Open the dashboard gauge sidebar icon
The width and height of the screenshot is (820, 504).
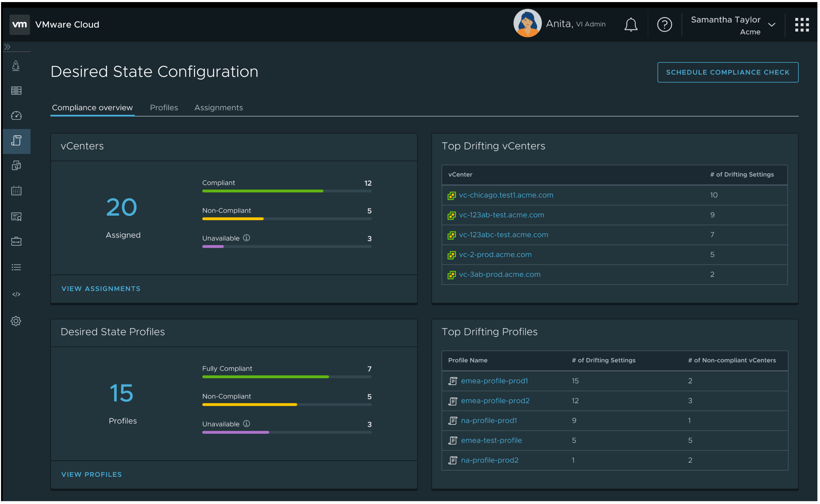pyautogui.click(x=16, y=116)
